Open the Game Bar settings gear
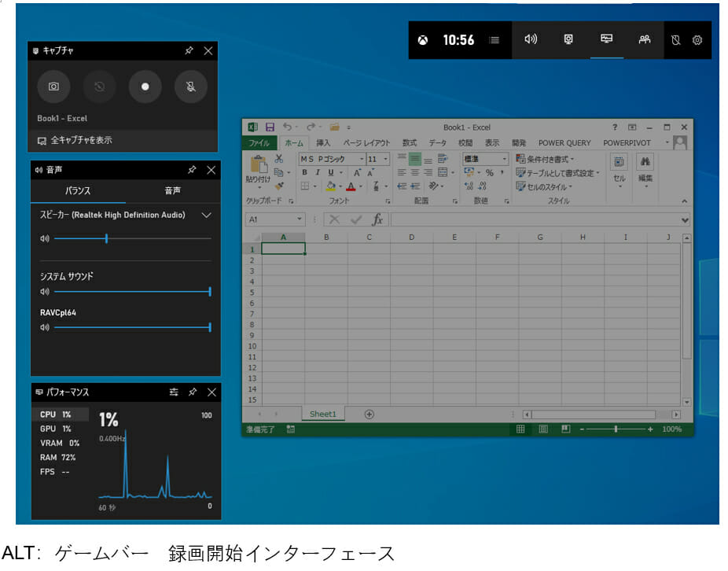 click(697, 39)
